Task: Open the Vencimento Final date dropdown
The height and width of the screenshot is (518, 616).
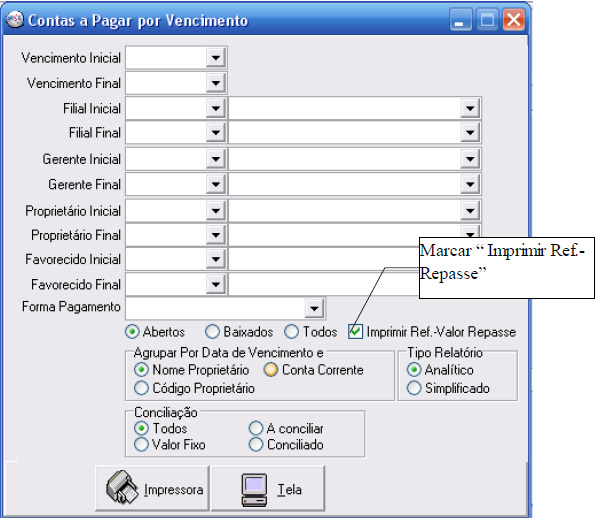Action: click(215, 83)
